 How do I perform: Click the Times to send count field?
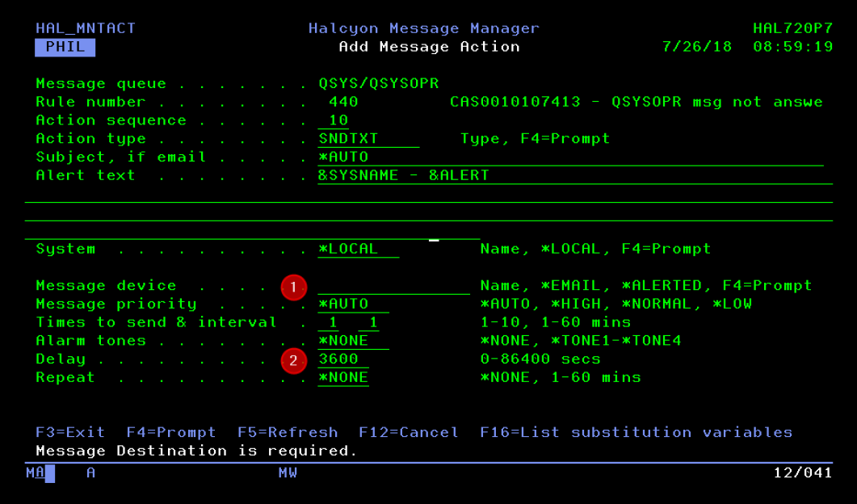(333, 323)
